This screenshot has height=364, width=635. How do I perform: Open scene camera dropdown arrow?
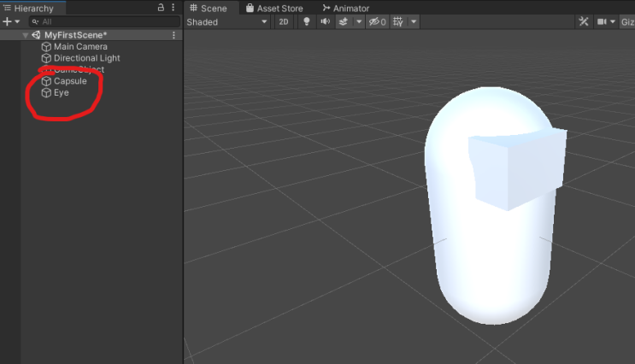[x=613, y=22]
